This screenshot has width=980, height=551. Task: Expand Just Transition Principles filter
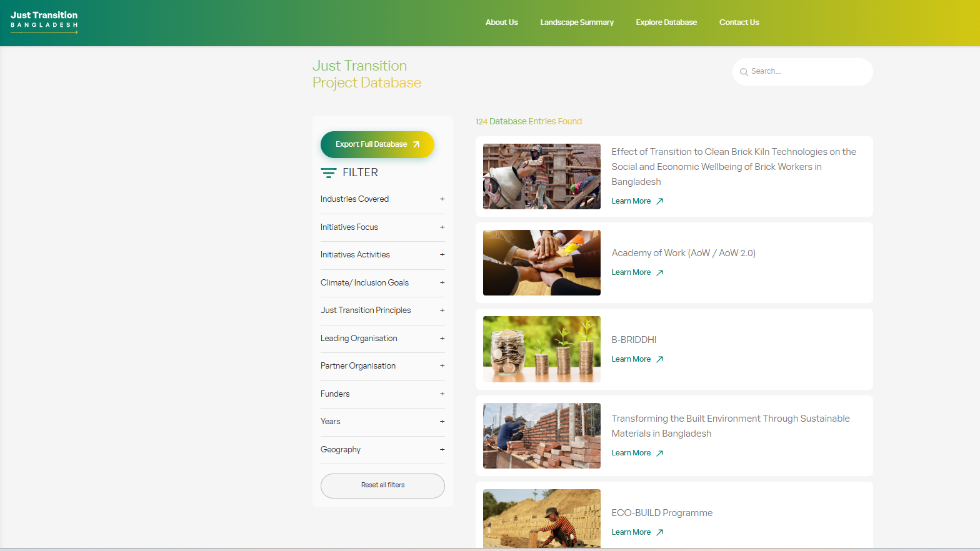(382, 310)
